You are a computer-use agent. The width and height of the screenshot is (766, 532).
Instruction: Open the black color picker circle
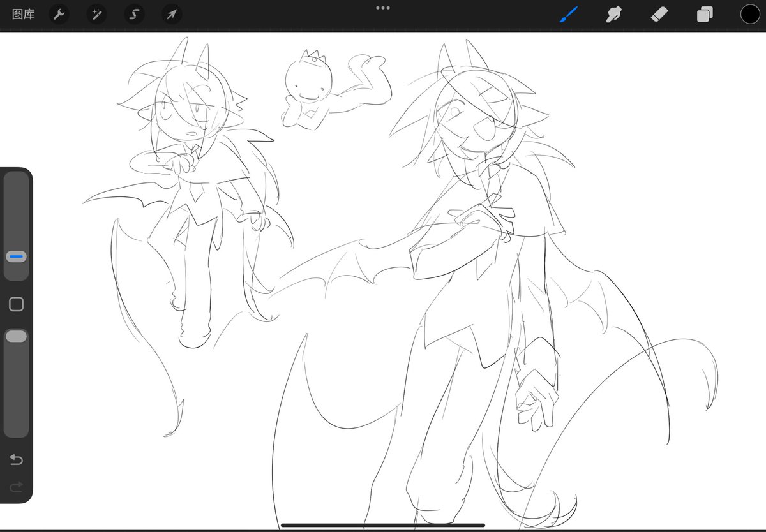point(750,14)
